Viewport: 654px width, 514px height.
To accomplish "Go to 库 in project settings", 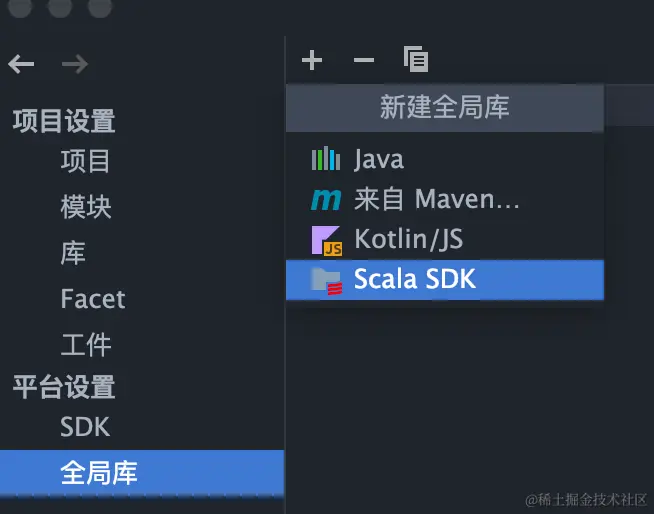I will point(73,252).
